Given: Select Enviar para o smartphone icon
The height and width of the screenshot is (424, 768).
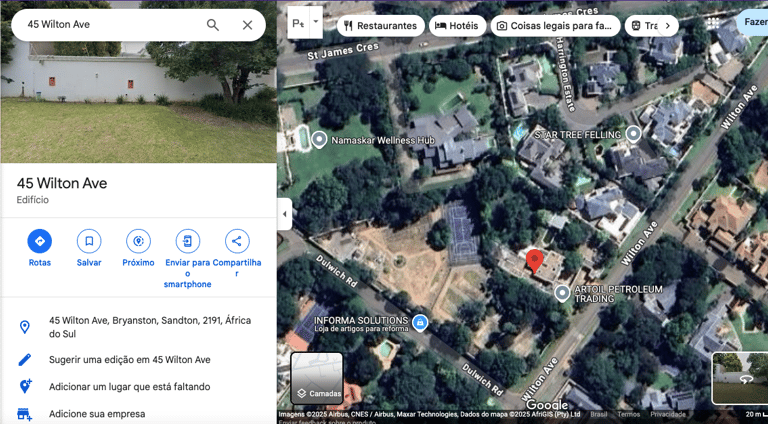Looking at the screenshot, I should coord(188,241).
